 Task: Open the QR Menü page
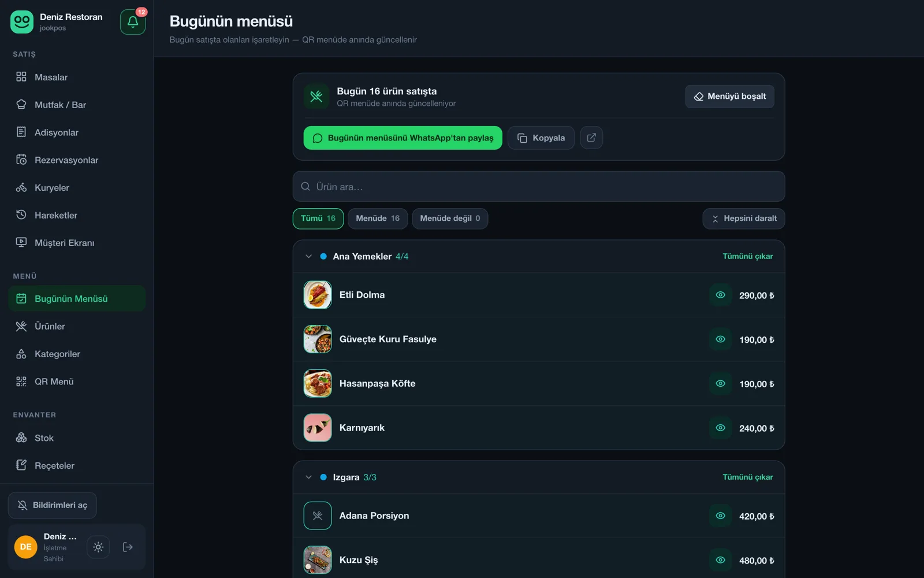coord(77,381)
